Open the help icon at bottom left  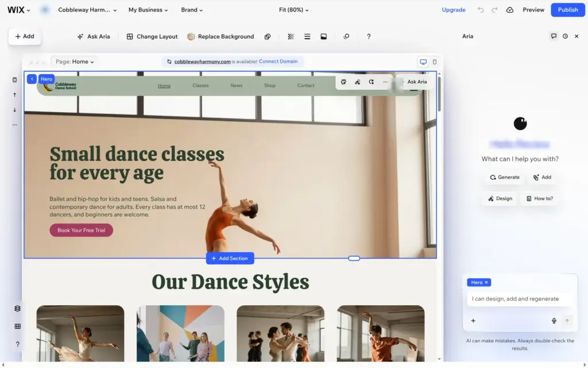[17, 344]
